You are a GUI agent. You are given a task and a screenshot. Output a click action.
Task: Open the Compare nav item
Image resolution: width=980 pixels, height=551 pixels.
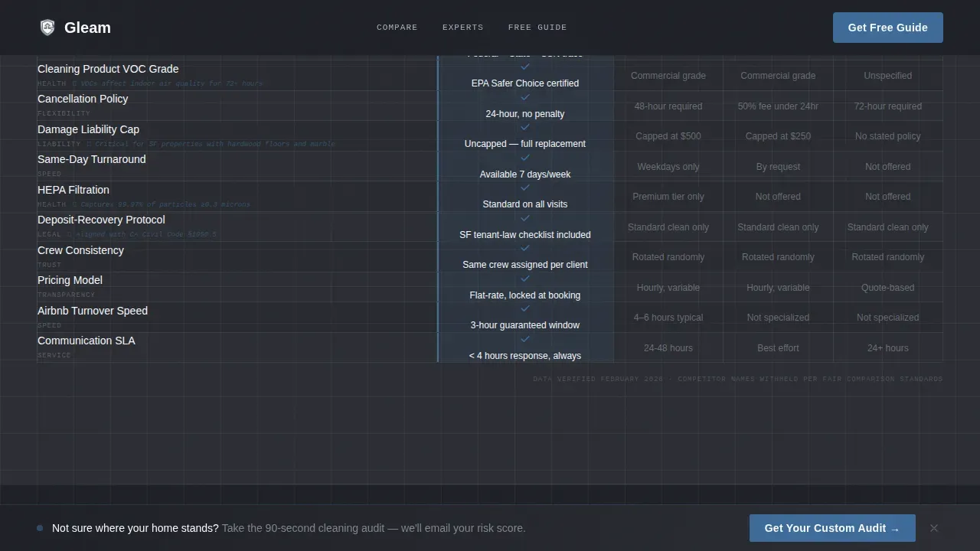coord(397,28)
